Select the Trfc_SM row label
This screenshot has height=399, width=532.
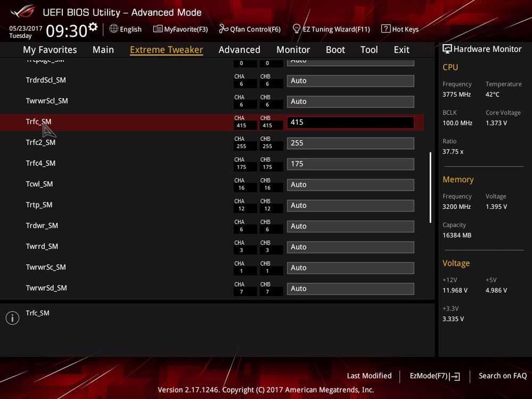click(x=39, y=121)
